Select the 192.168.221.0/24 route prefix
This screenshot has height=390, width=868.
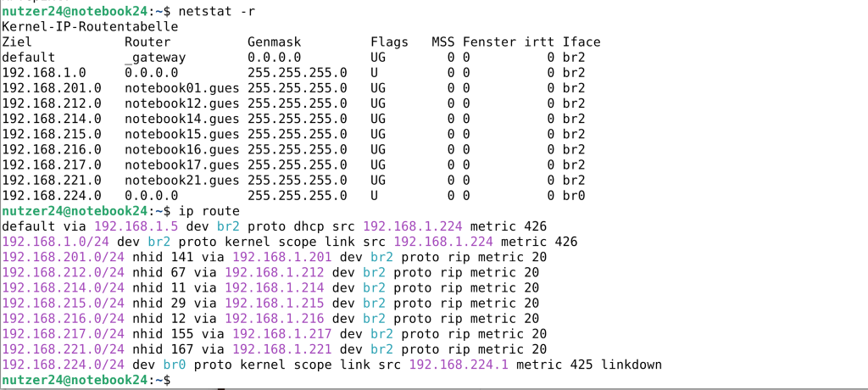(x=63, y=349)
